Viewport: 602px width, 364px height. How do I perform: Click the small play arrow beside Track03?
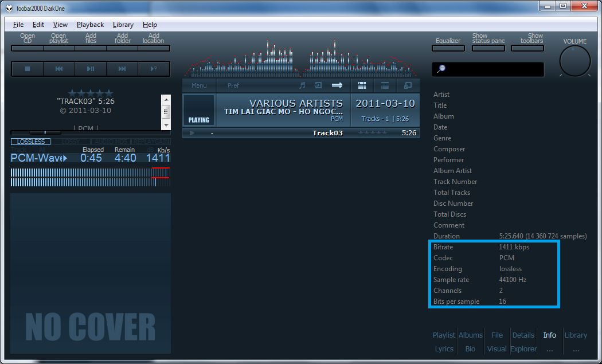(x=192, y=133)
